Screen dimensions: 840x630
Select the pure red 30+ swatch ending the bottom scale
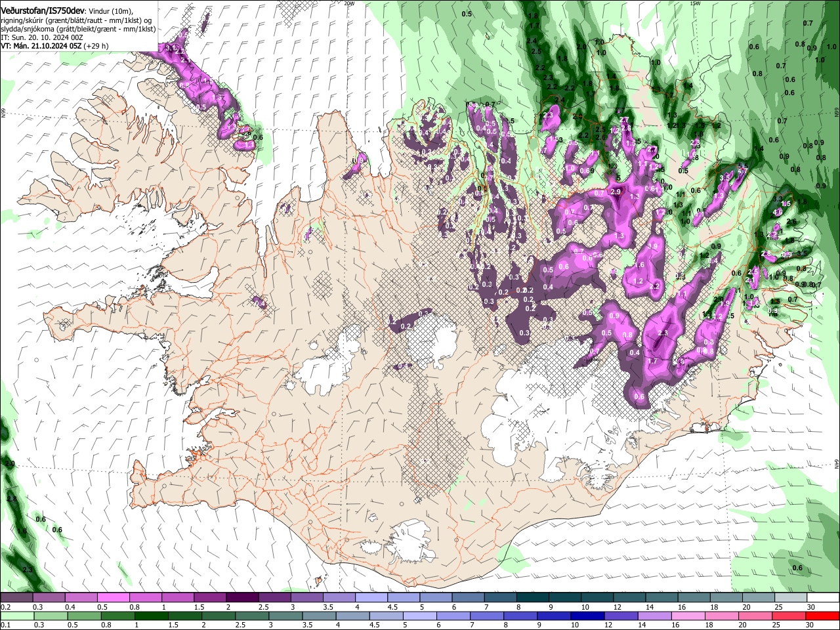pyautogui.click(x=823, y=616)
